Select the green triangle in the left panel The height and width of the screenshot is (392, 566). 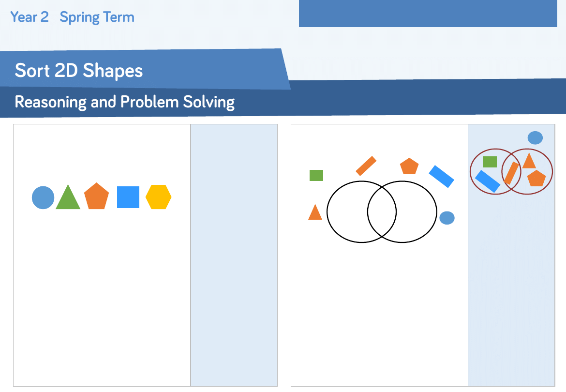68,199
